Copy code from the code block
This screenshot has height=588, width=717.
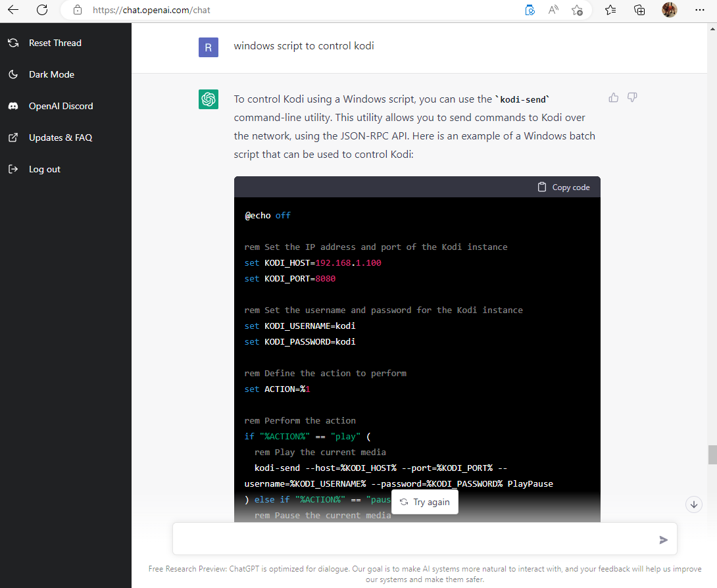(x=563, y=187)
